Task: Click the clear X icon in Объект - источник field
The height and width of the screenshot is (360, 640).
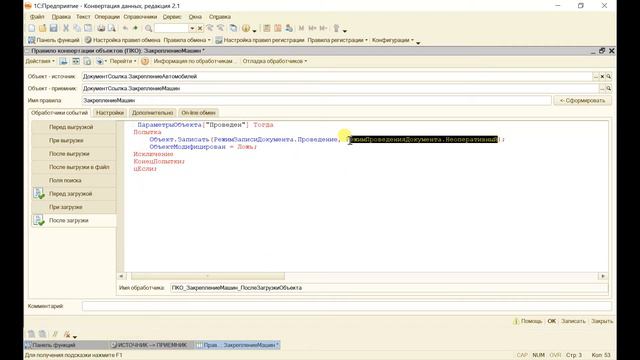Action: [x=602, y=76]
